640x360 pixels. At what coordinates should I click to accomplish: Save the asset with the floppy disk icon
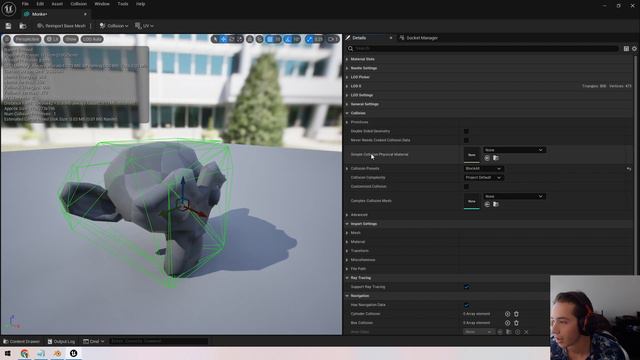pos(8,26)
